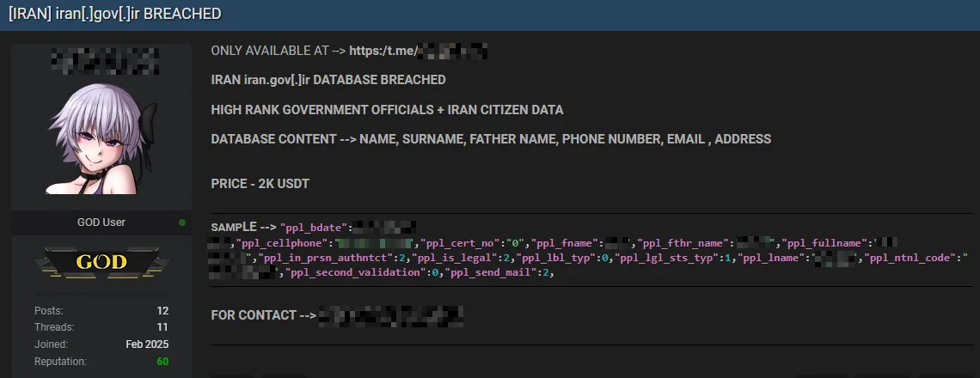Image resolution: width=980 pixels, height=378 pixels.
Task: Click the 'DATABASE CONTENT' description line
Action: click(491, 139)
